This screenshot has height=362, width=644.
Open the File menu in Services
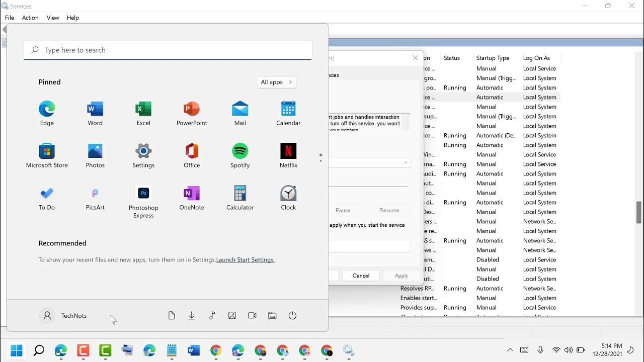pyautogui.click(x=10, y=18)
